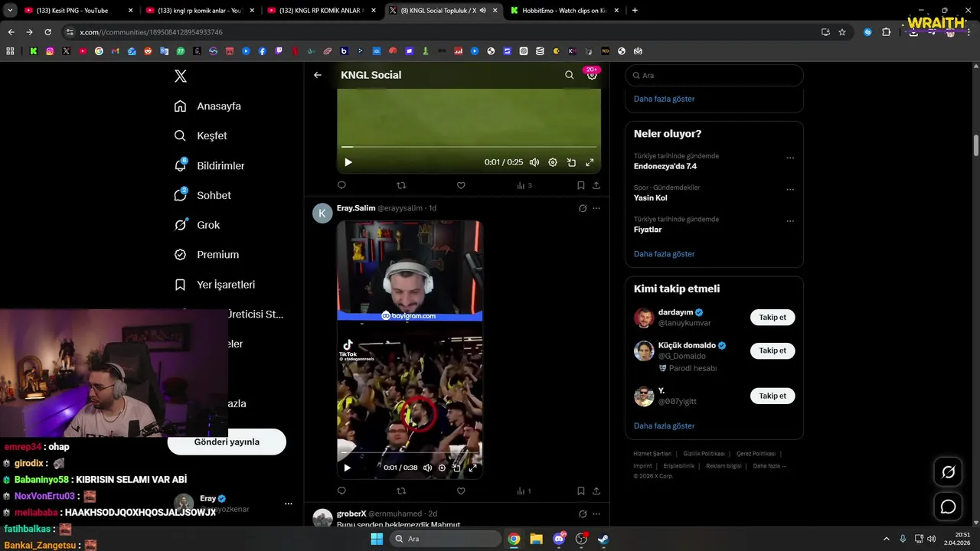This screenshot has width=980, height=551.
Task: Like Eray.Salim's post
Action: click(461, 491)
